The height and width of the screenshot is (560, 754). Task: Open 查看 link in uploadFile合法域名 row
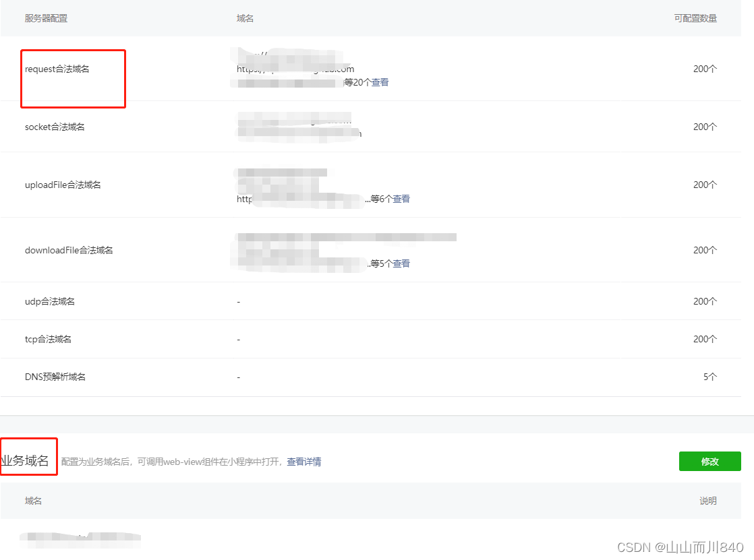(401, 199)
